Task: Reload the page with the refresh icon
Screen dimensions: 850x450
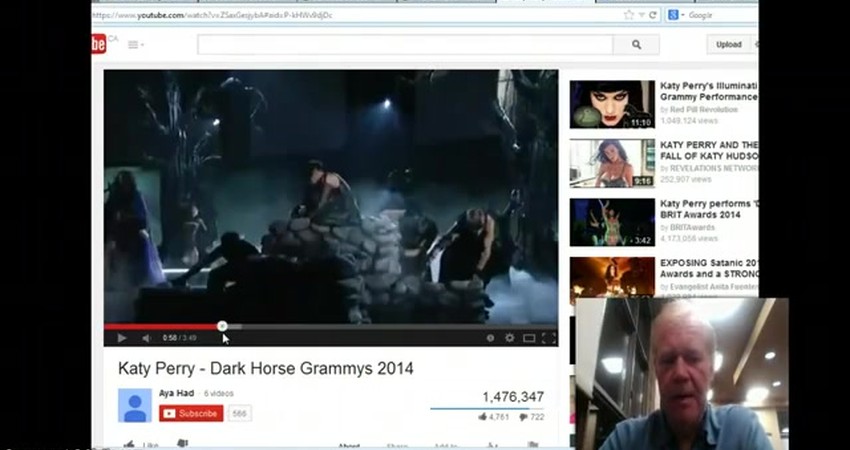Action: coord(653,15)
